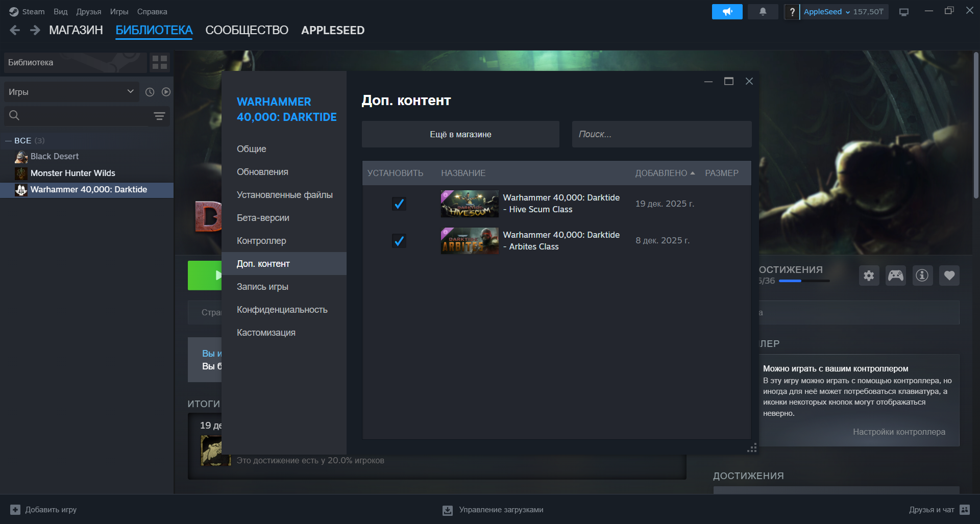Show ready-to-play games icon
The width and height of the screenshot is (980, 524).
tap(166, 92)
